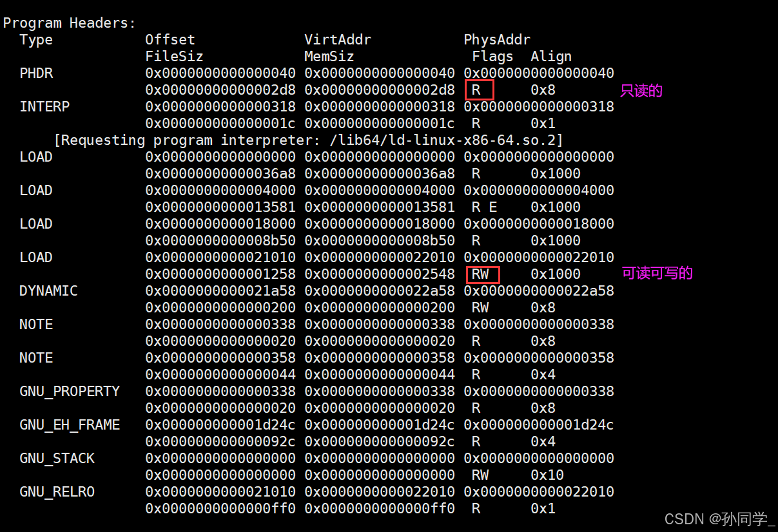The width and height of the screenshot is (778, 532).
Task: Click the 0x10 align value of GNU_STACK
Action: (x=547, y=475)
